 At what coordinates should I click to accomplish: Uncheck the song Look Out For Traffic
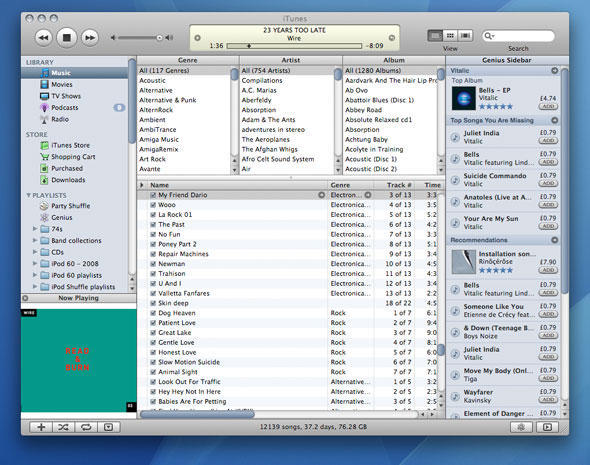click(153, 382)
